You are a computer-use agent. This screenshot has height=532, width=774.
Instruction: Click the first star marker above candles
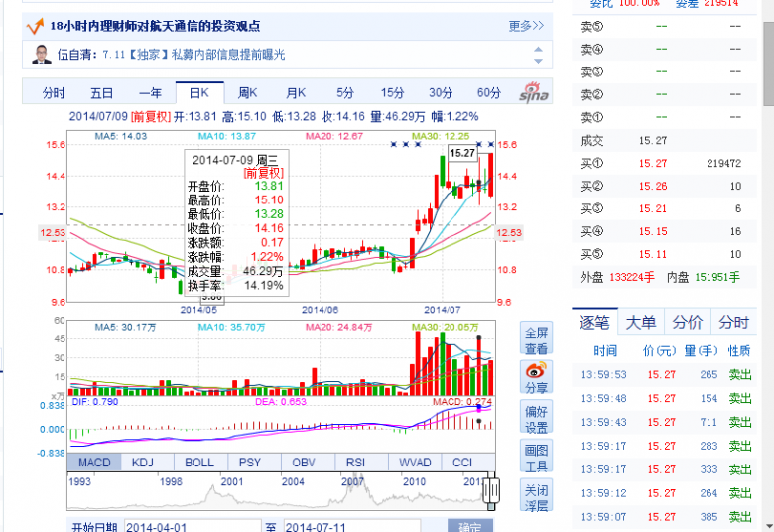393,144
